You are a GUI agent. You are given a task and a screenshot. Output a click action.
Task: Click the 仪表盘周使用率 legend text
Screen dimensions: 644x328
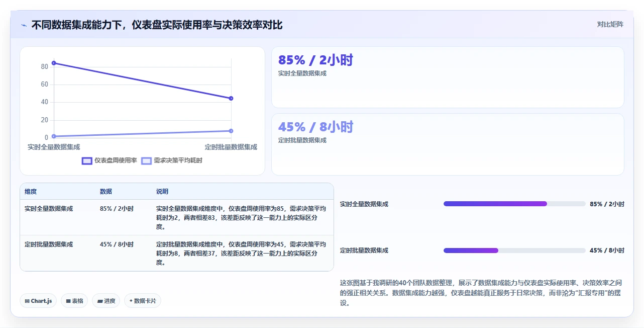116,160
